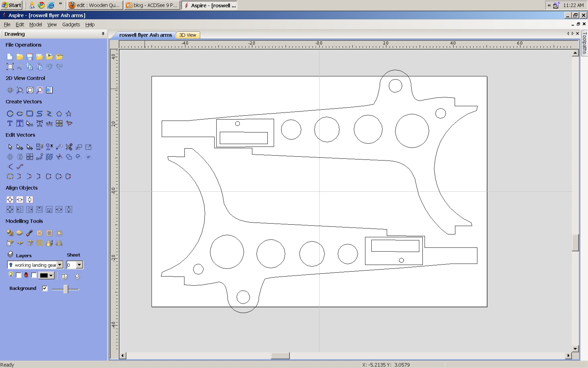Open the Gadgets menu
This screenshot has height=368, width=588.
tap(71, 25)
